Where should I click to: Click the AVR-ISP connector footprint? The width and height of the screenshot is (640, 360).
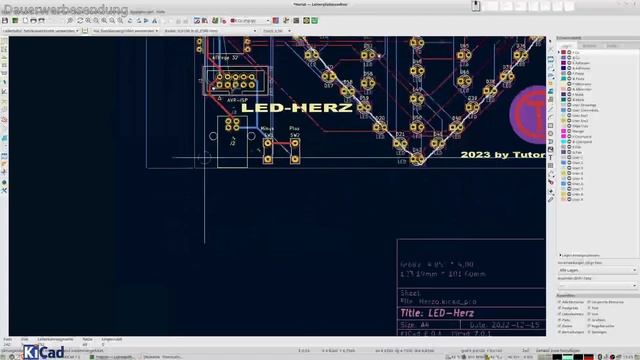tap(236, 81)
